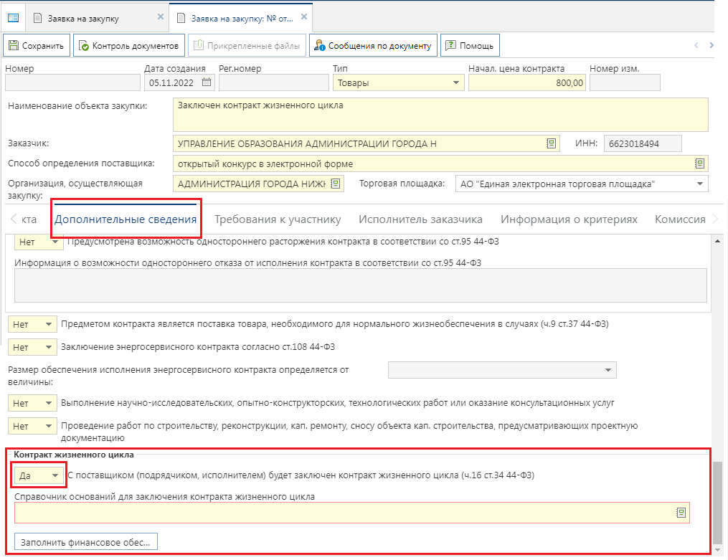
Task: Open the Комиссия tab
Action: 680,219
